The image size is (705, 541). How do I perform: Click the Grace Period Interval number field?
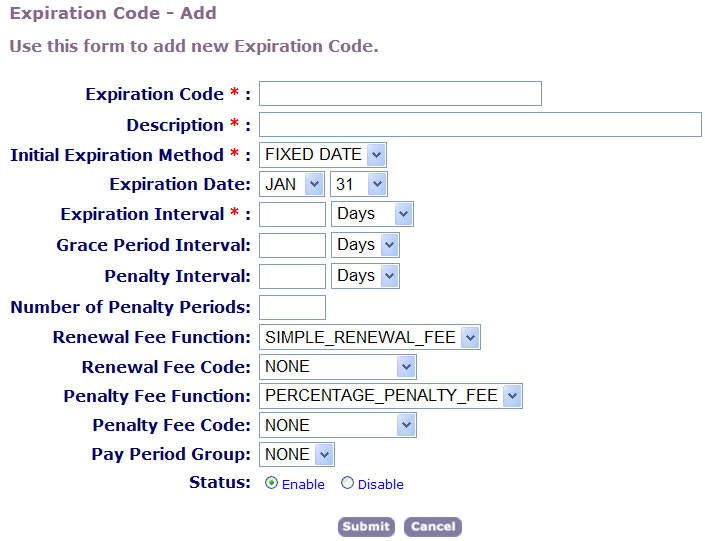[x=292, y=245]
